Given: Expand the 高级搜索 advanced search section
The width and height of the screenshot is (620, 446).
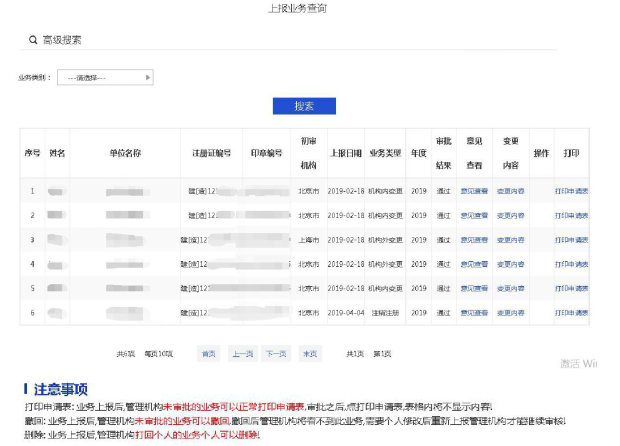Looking at the screenshot, I should pyautogui.click(x=62, y=40).
